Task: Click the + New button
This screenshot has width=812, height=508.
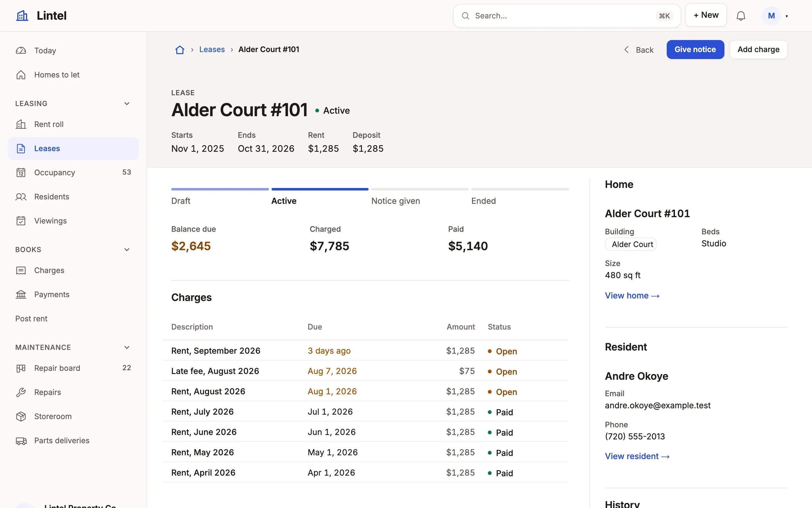Action: pos(706,15)
